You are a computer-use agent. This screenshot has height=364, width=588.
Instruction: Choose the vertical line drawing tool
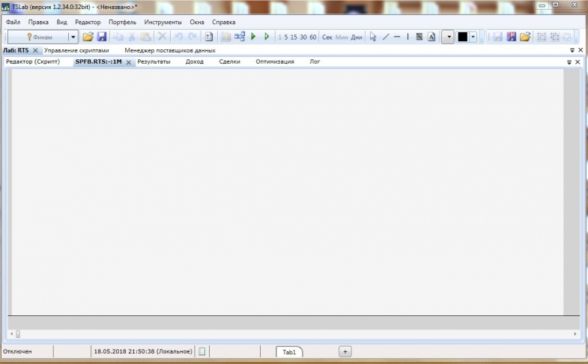[407, 37]
